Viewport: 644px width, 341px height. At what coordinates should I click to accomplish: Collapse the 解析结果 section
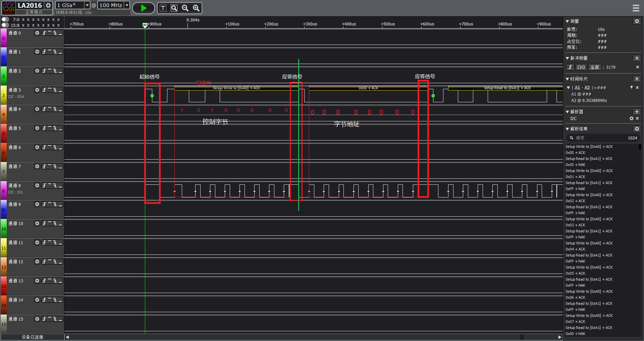568,129
